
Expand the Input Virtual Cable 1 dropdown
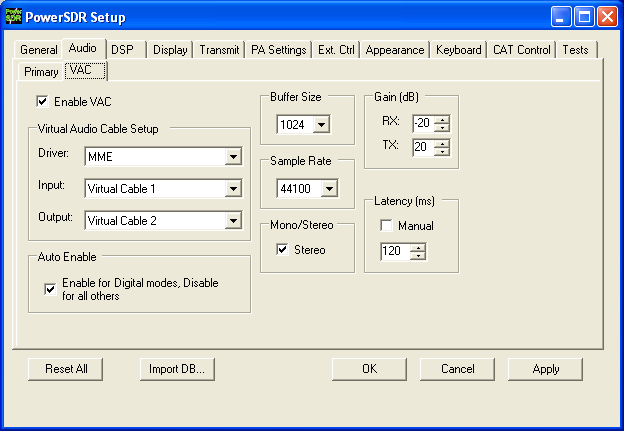233,188
